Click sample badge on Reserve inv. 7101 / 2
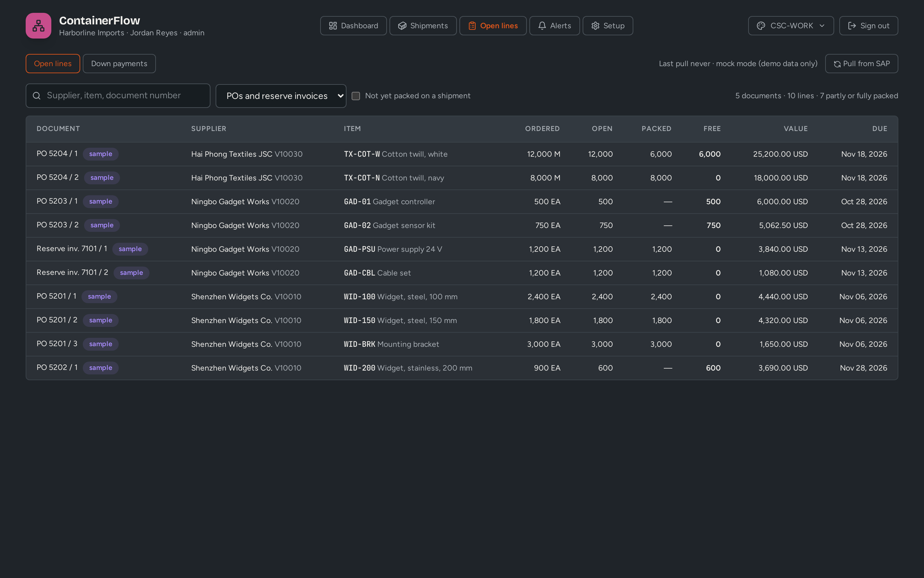 click(x=131, y=273)
